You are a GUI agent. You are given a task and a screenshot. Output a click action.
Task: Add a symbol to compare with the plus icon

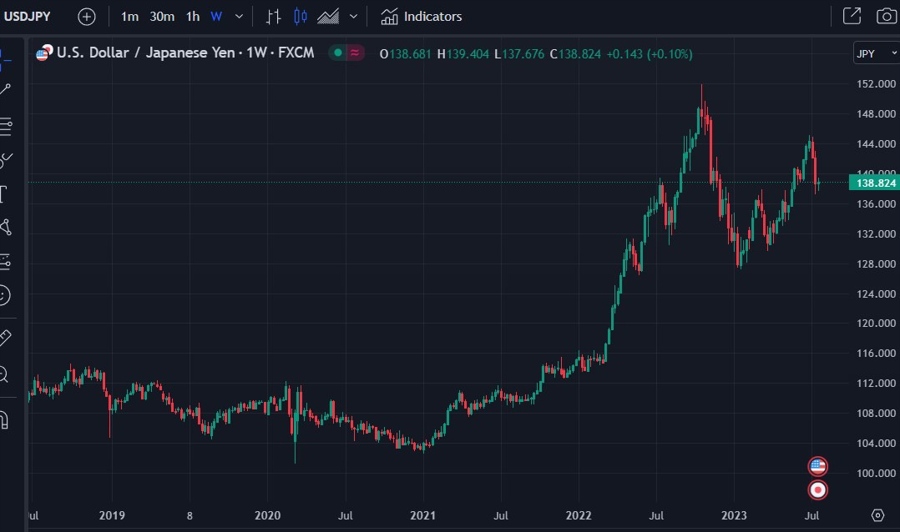click(87, 17)
